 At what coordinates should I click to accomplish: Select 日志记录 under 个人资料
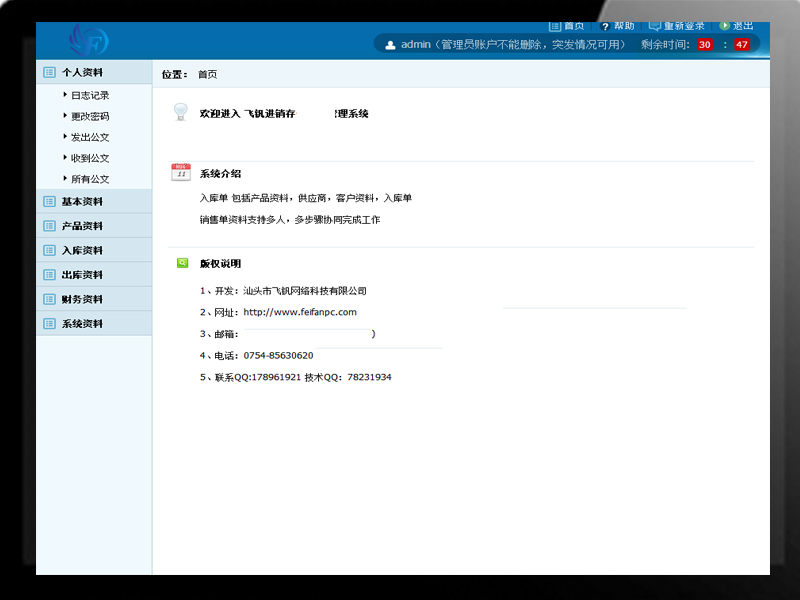pos(90,95)
